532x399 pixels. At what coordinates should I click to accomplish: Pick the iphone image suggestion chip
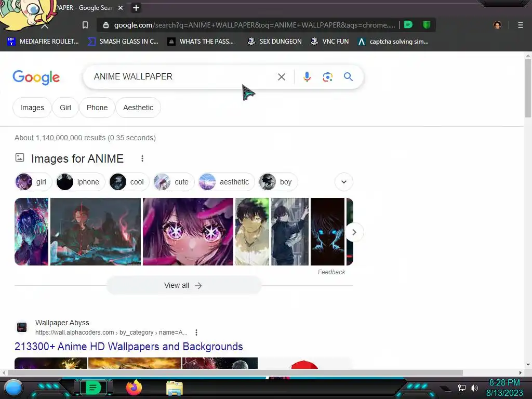tap(80, 182)
